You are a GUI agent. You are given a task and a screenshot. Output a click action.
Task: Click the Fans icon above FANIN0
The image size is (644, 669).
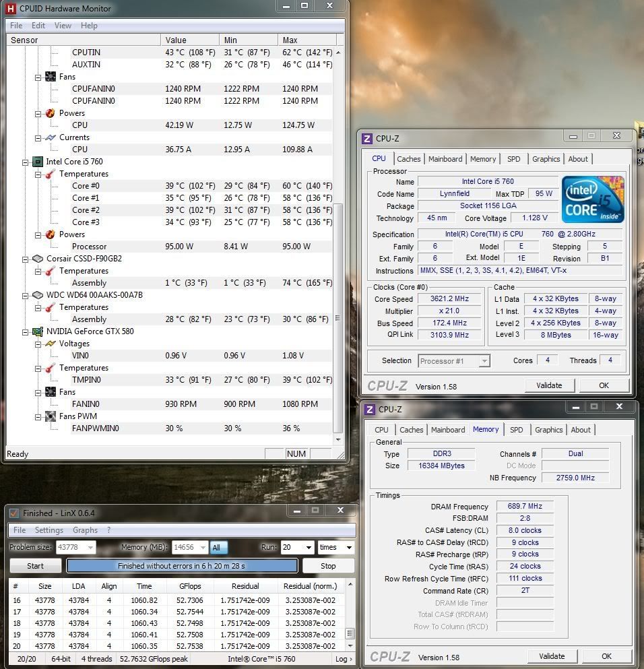pos(51,391)
